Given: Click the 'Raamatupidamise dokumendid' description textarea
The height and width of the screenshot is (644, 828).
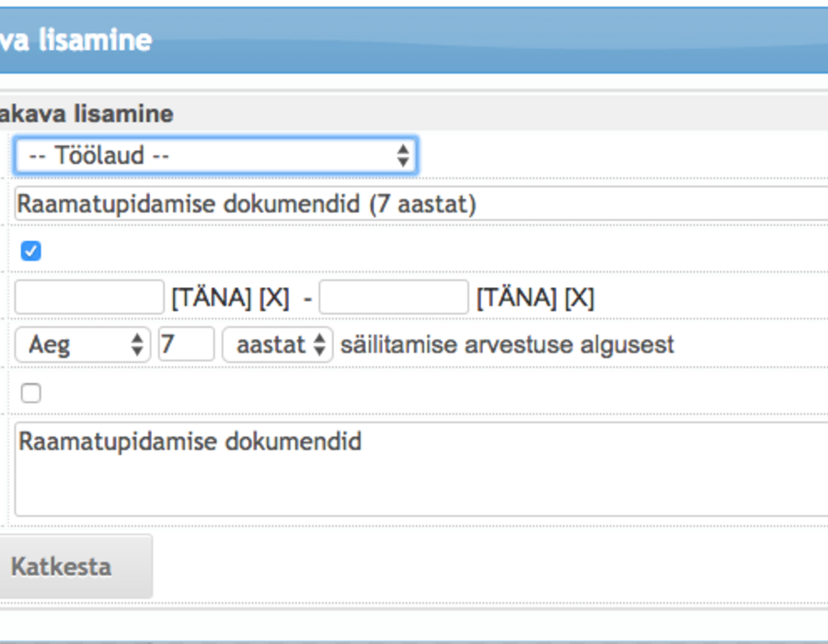Looking at the screenshot, I should coord(420,469).
